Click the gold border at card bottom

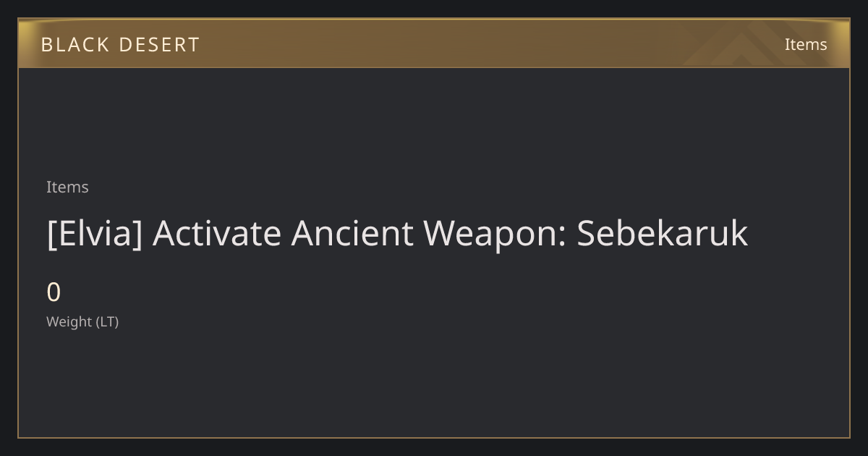pyautogui.click(x=434, y=437)
